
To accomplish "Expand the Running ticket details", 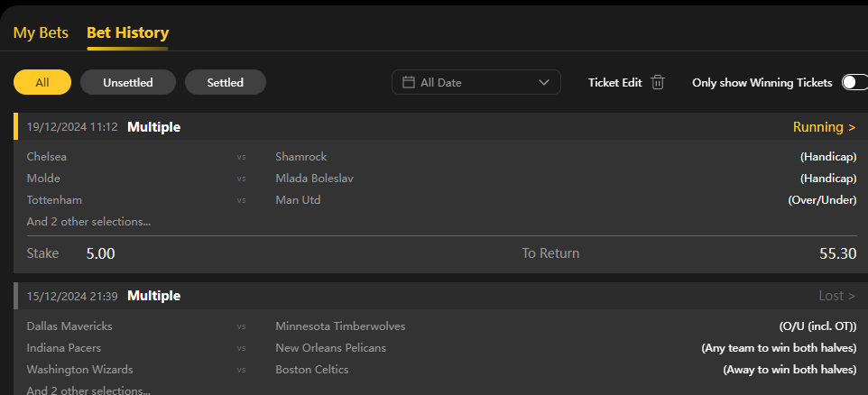I will click(x=824, y=127).
